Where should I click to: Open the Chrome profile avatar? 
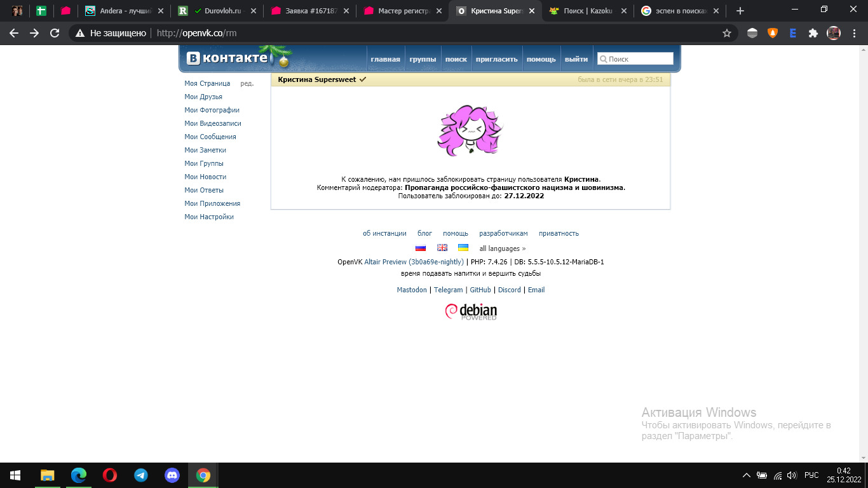[x=833, y=33]
